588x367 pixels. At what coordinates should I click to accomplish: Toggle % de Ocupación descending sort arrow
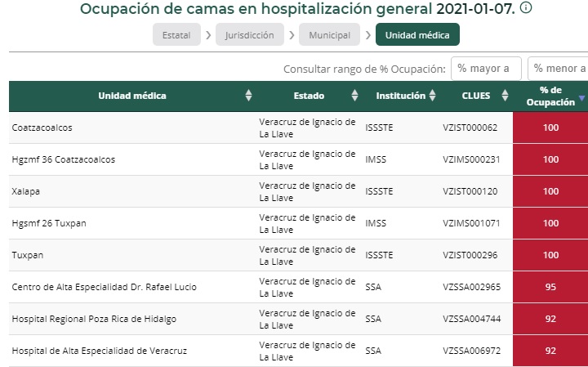581,98
